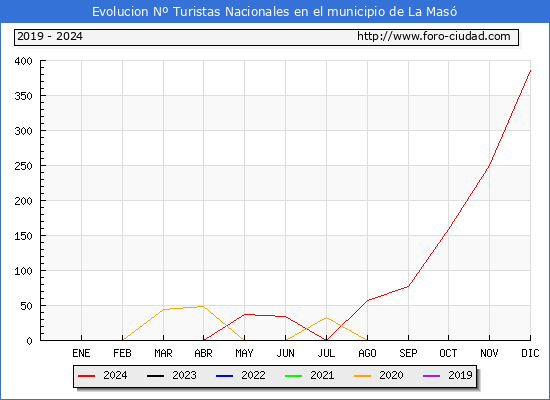The height and width of the screenshot is (400, 550).
Task: Select the 2020 legend label
Action: pos(391,375)
